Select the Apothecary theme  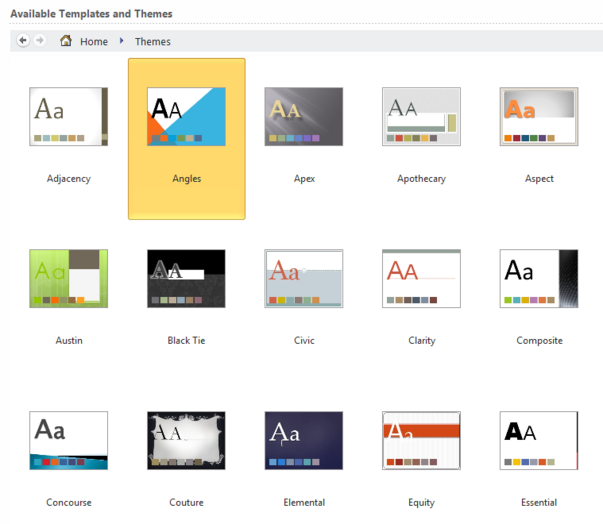pos(421,117)
